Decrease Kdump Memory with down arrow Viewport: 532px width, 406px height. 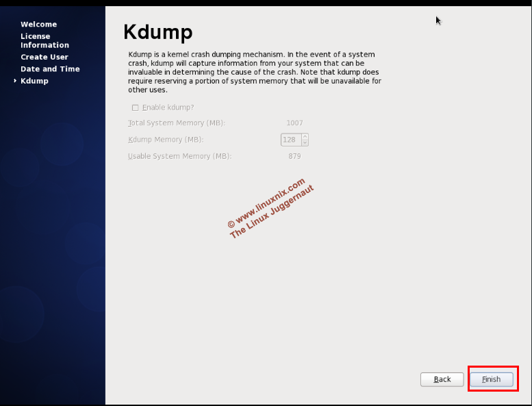pyautogui.click(x=305, y=142)
